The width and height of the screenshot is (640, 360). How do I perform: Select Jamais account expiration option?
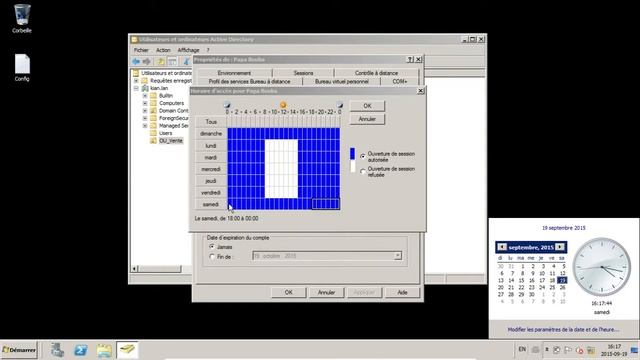pos(212,247)
